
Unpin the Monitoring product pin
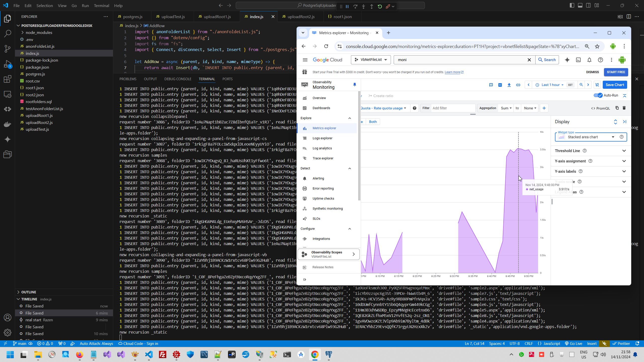click(355, 85)
